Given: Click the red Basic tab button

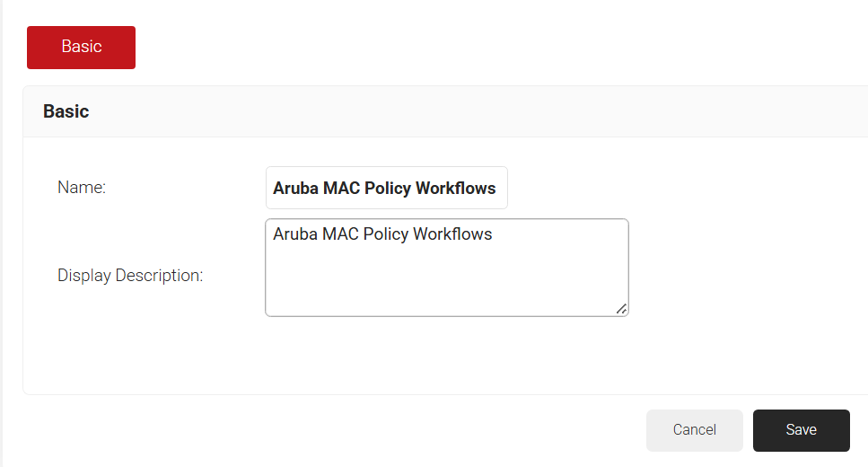Looking at the screenshot, I should (81, 48).
